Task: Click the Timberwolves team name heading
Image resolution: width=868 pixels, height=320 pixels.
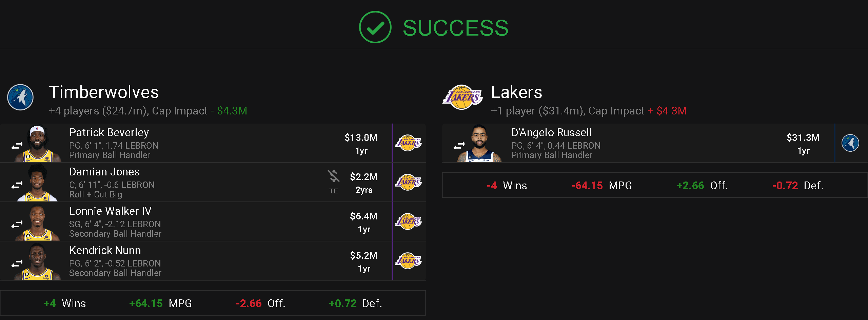Action: click(x=104, y=92)
